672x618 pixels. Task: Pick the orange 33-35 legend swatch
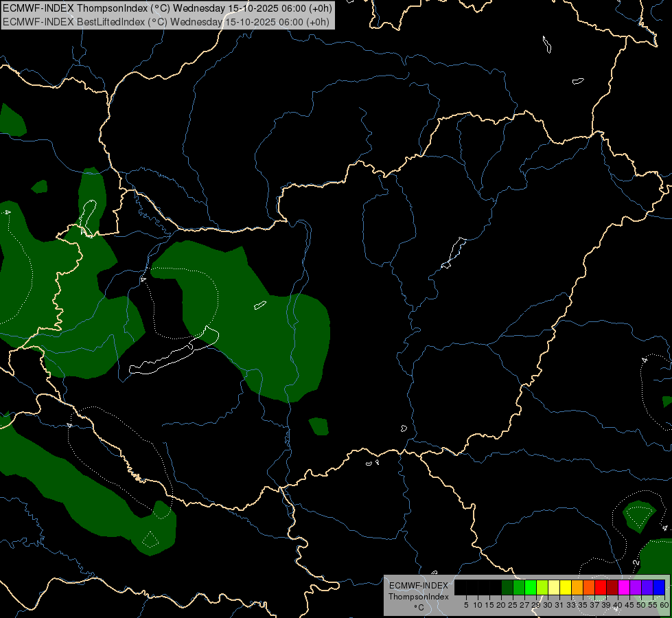(577, 587)
